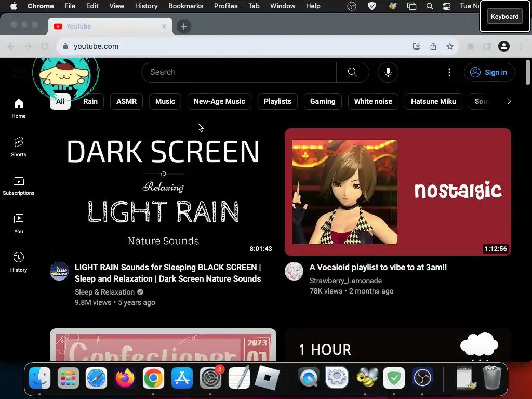Screen dimensions: 532x399
Task: Open the Confectioner 2023 thumbnail
Action: coord(163,345)
